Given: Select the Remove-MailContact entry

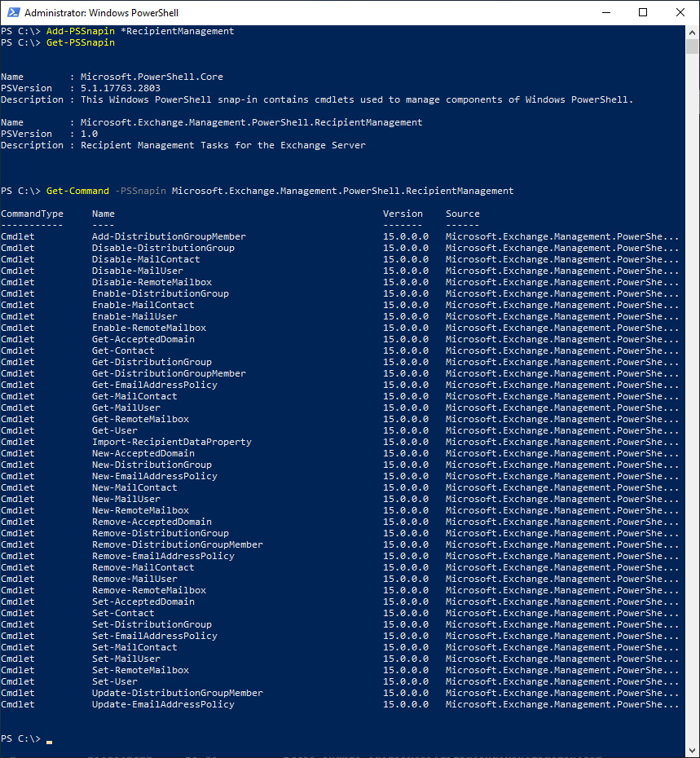Looking at the screenshot, I should pyautogui.click(x=143, y=567).
